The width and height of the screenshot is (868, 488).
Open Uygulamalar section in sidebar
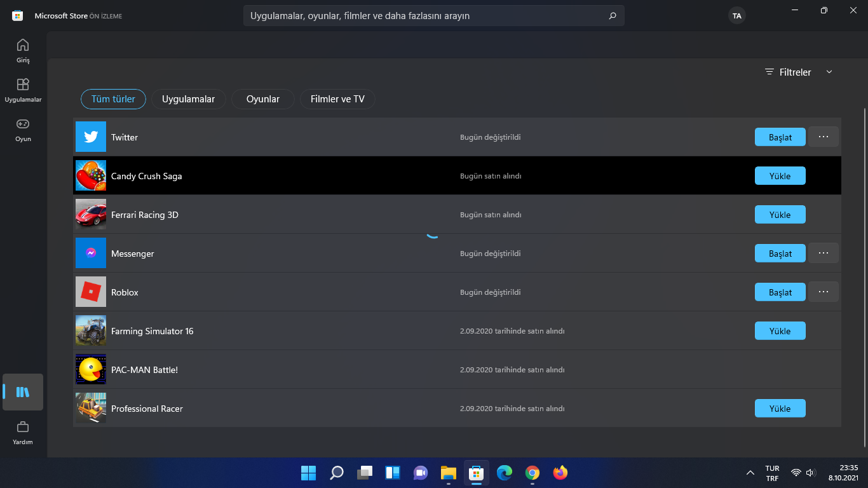click(23, 90)
